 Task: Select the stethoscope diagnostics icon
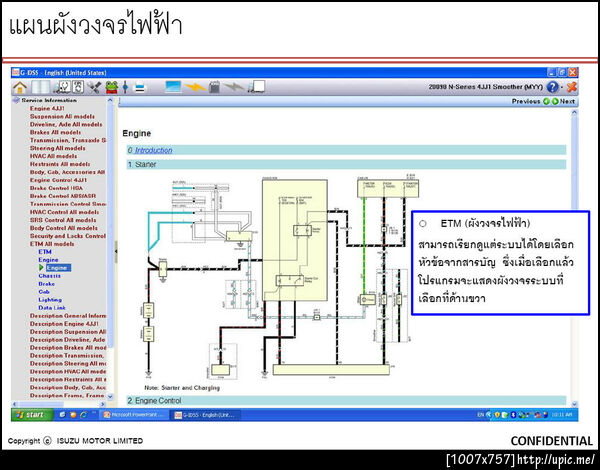coord(62,87)
